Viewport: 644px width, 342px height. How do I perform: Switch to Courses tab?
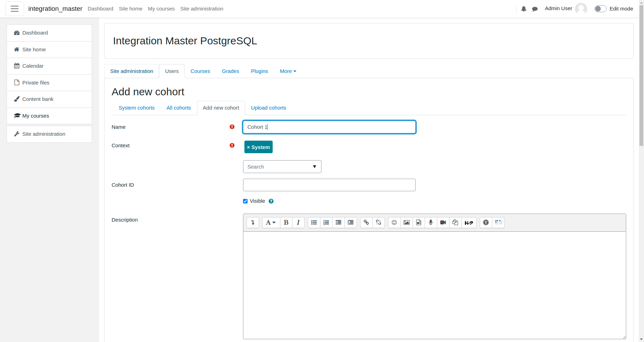[x=200, y=71]
